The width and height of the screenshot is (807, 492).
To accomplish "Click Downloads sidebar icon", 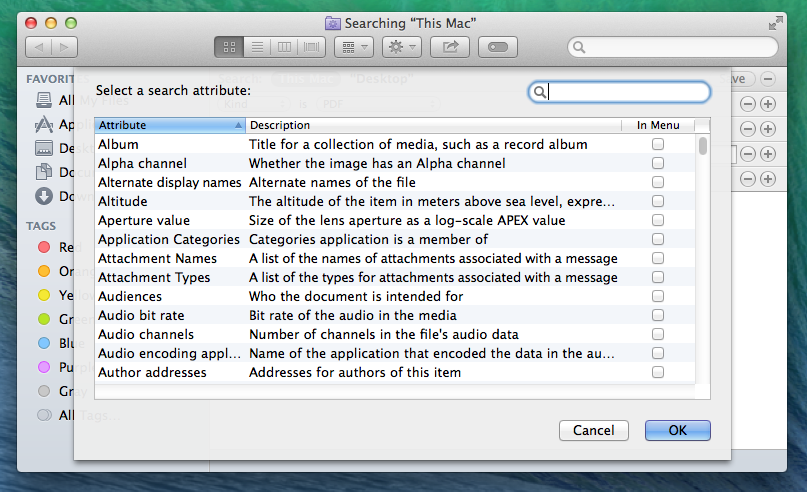I will coord(44,196).
